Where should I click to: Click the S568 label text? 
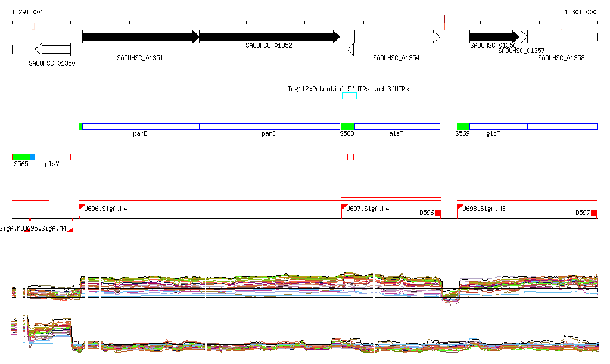[347, 134]
